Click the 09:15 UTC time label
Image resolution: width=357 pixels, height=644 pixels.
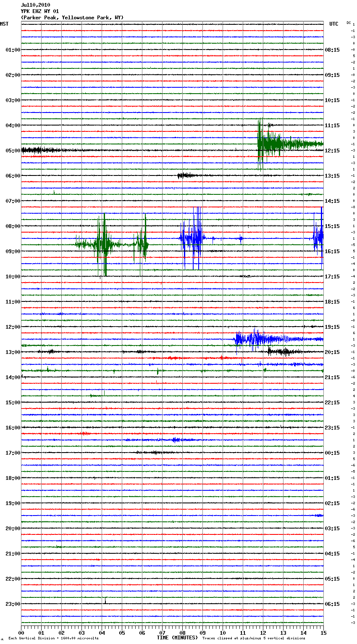[332, 75]
